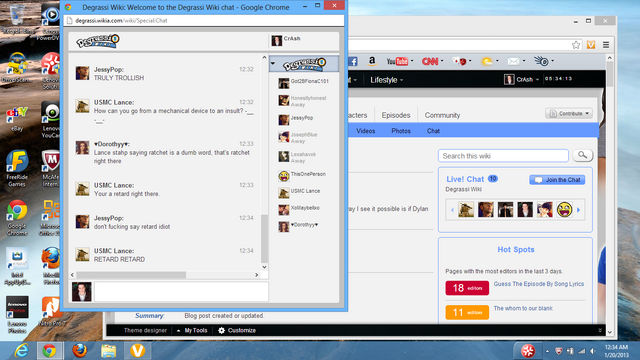Open Guess The Episode By Song Lyrics link

coord(539,284)
